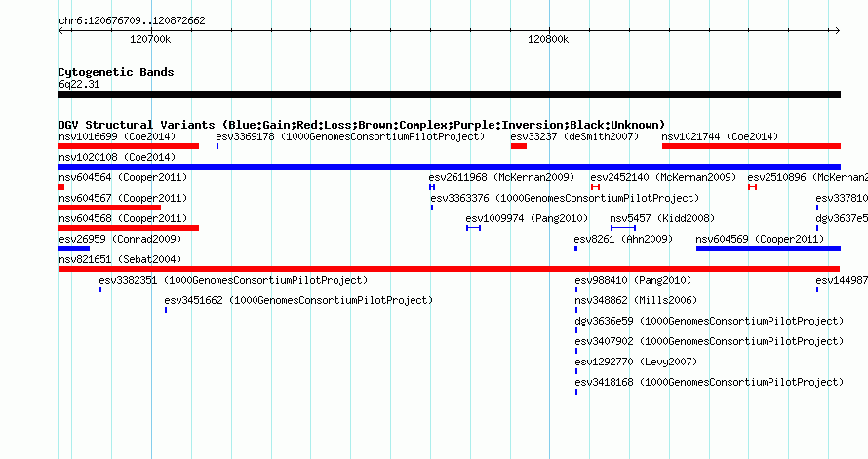Select the red nsv604567 loss bar

[x=109, y=208]
